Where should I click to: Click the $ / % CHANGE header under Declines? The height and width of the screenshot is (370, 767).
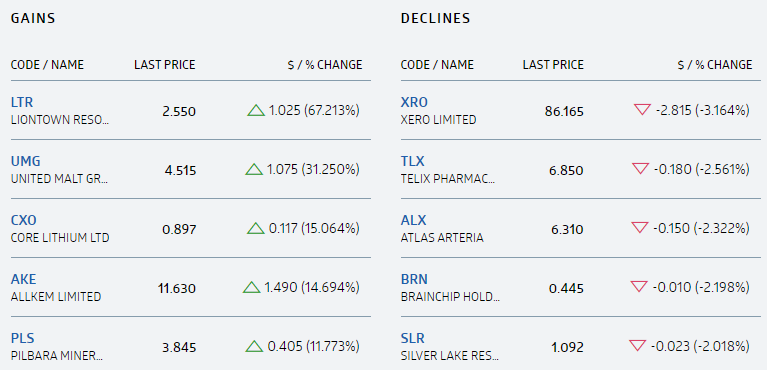(x=715, y=65)
